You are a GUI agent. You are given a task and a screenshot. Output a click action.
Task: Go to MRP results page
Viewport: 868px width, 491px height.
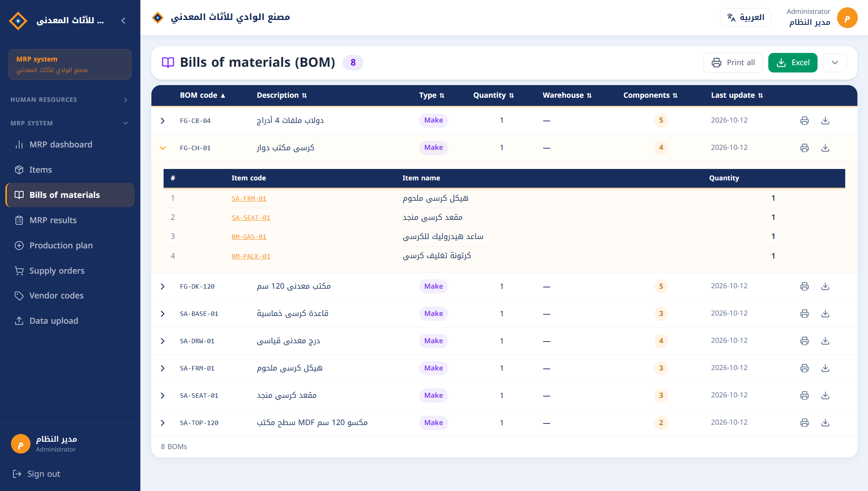click(70, 220)
